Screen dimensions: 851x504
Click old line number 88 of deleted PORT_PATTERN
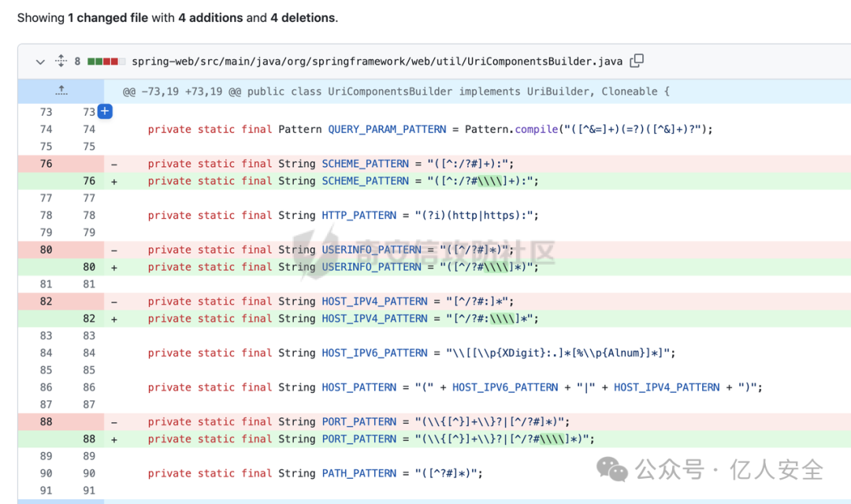pyautogui.click(x=46, y=421)
